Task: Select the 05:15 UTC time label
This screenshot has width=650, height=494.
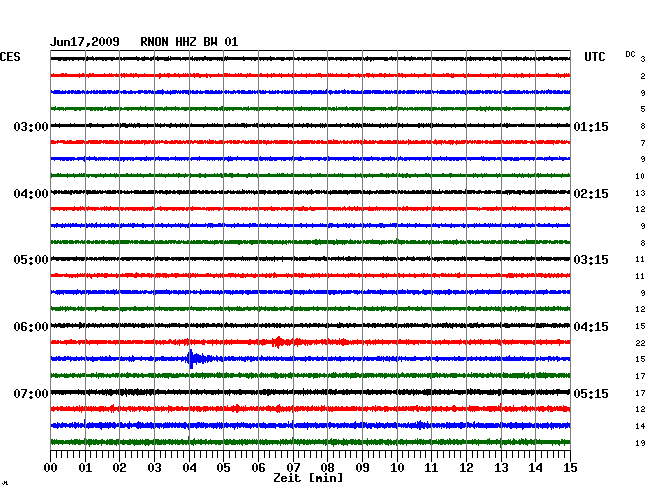Action: (591, 393)
